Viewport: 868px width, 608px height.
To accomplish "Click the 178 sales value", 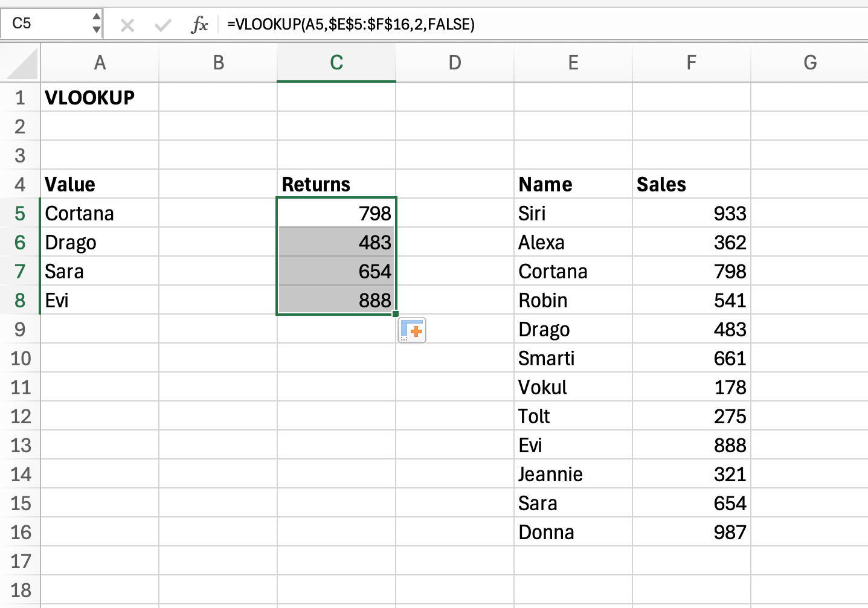I will pos(692,387).
